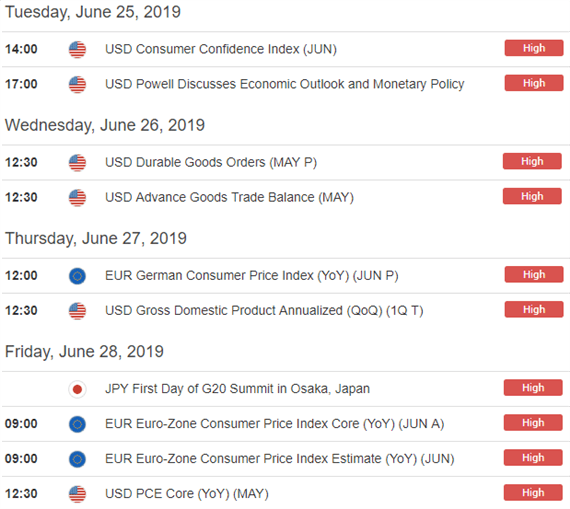Click High importance badge for German CPI
Viewport: 570px width, 509px height.
click(x=534, y=274)
